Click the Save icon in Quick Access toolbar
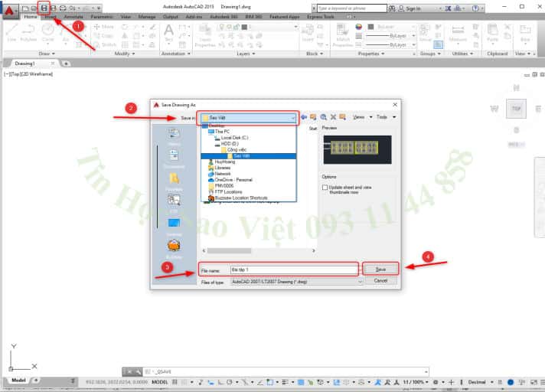545x392 pixels. point(44,8)
